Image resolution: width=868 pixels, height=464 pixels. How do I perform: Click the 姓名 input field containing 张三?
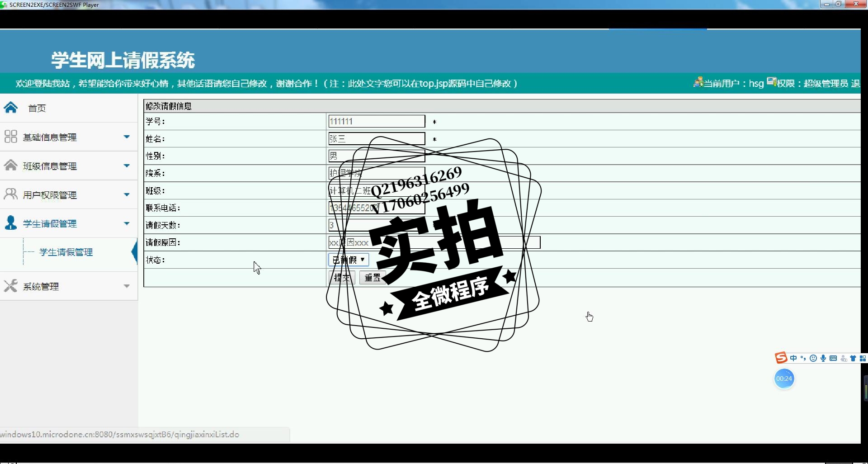tap(377, 138)
